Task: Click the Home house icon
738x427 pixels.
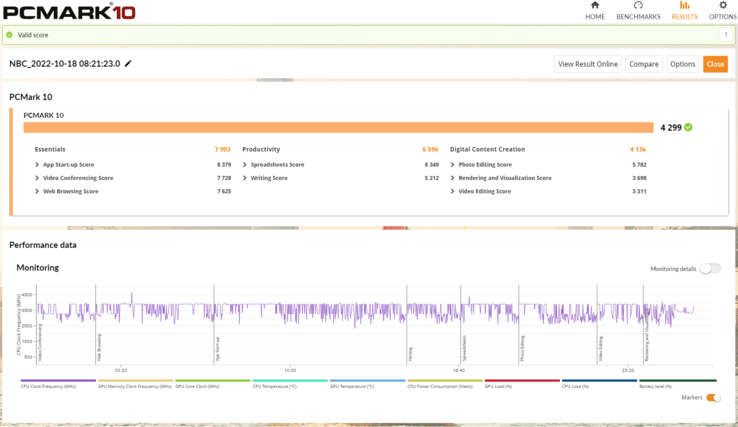Action: coord(595,5)
